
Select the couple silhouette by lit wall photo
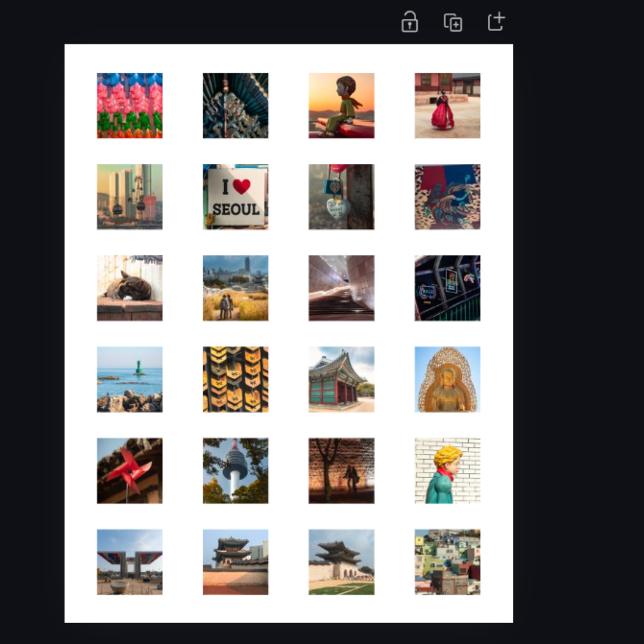pyautogui.click(x=342, y=470)
